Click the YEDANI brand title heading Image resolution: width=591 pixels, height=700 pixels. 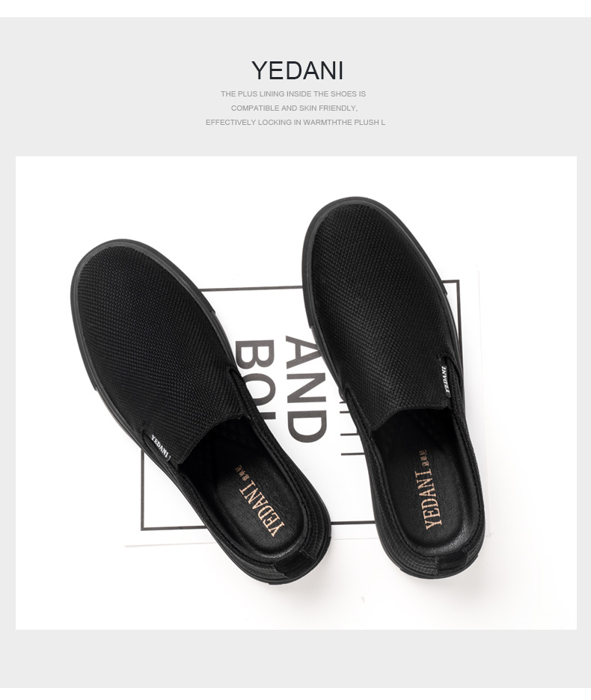297,71
